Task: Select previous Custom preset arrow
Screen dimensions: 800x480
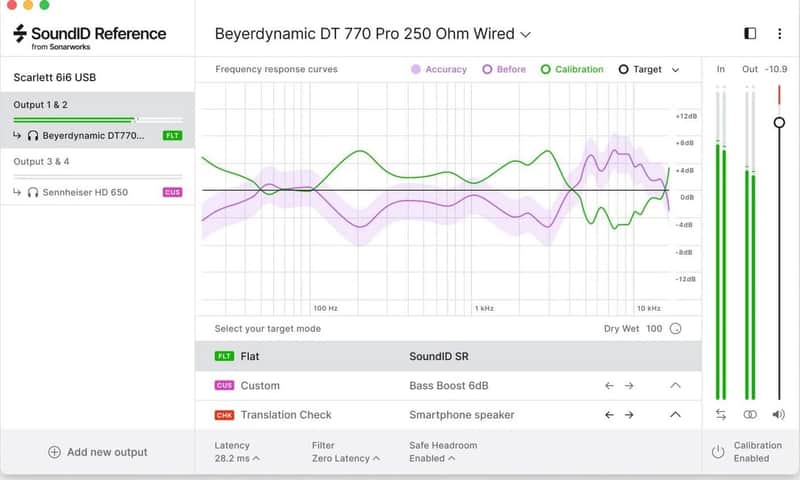Action: click(609, 386)
